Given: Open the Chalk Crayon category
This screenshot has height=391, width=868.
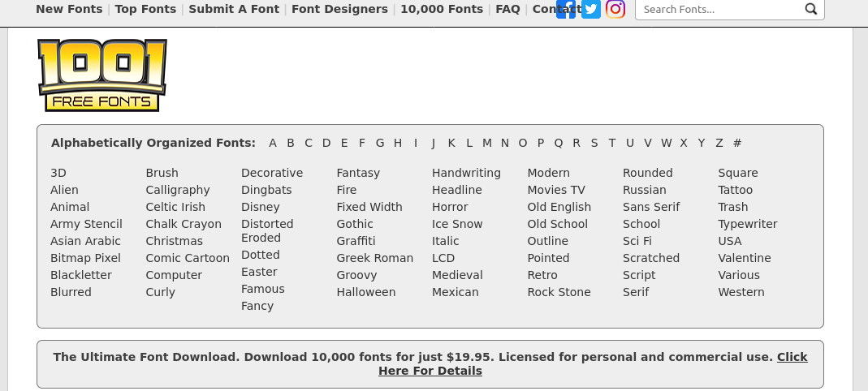Looking at the screenshot, I should [x=184, y=224].
